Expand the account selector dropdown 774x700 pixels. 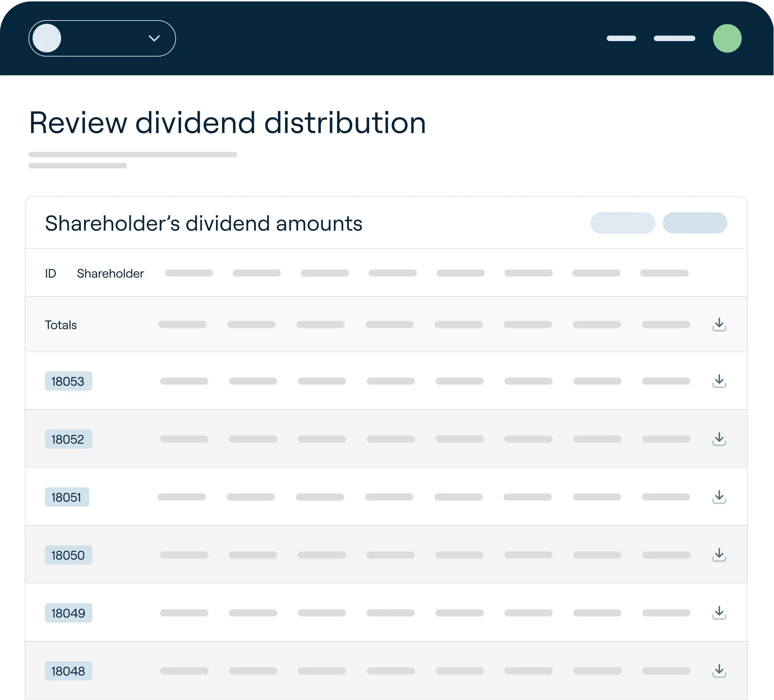coord(102,38)
